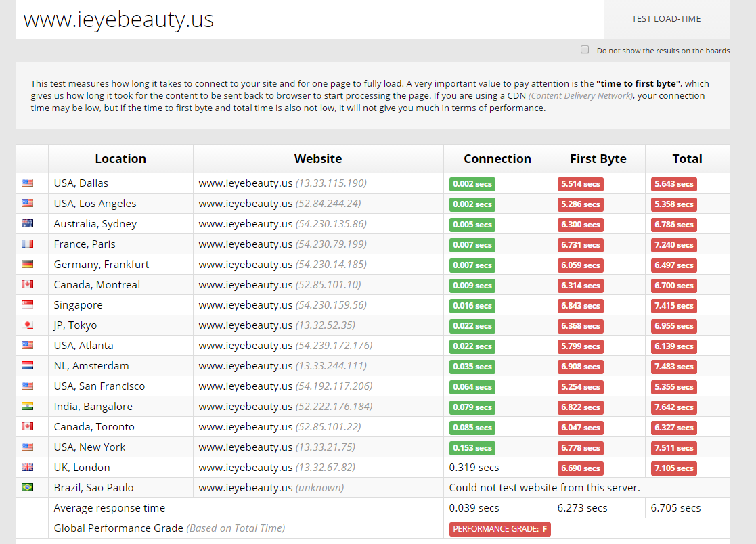Click the Germany flag icon for Frankfurt
The height and width of the screenshot is (544, 756).
coord(27,265)
